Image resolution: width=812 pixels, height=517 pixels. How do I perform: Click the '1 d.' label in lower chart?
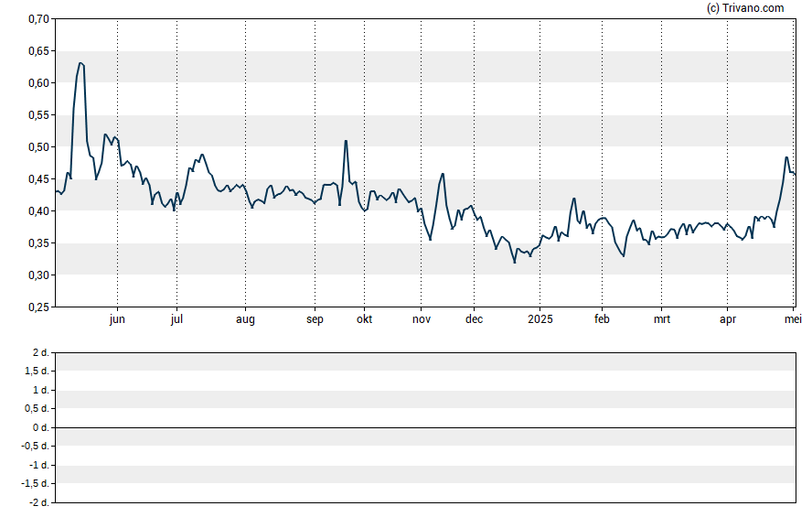pos(41,390)
